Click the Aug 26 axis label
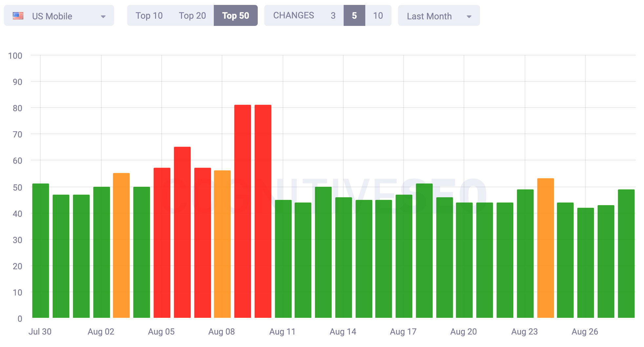The height and width of the screenshot is (347, 644). [x=585, y=332]
